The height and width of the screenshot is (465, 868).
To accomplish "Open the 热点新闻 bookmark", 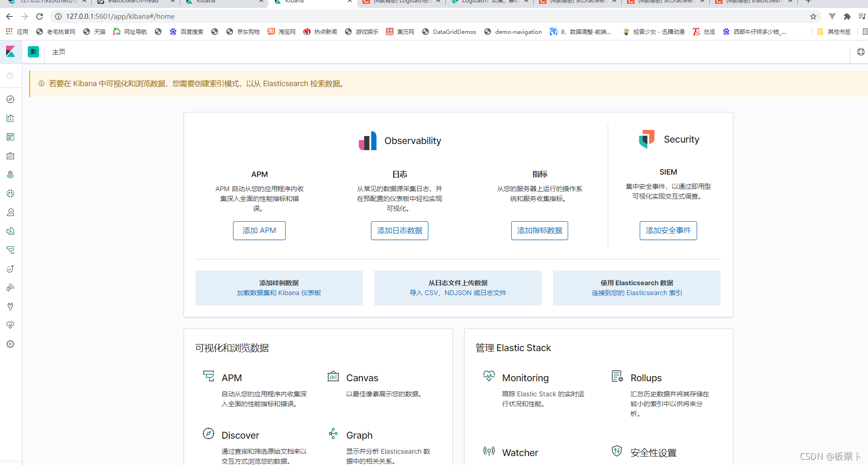I will 320,32.
